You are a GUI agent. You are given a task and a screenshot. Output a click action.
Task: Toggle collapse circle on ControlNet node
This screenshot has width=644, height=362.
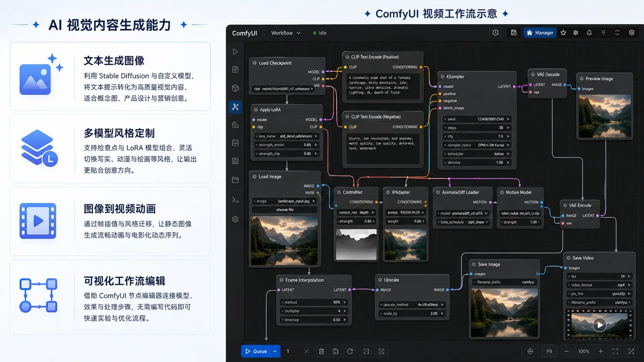pos(339,192)
